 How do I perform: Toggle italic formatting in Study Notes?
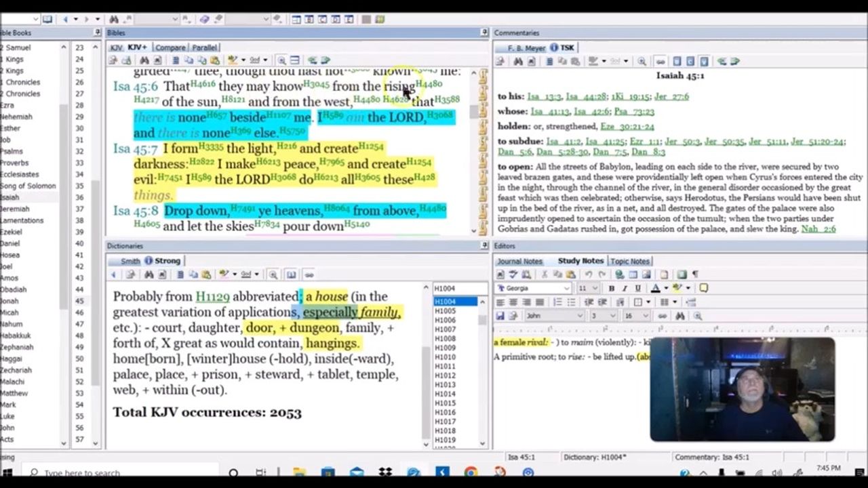(x=625, y=288)
